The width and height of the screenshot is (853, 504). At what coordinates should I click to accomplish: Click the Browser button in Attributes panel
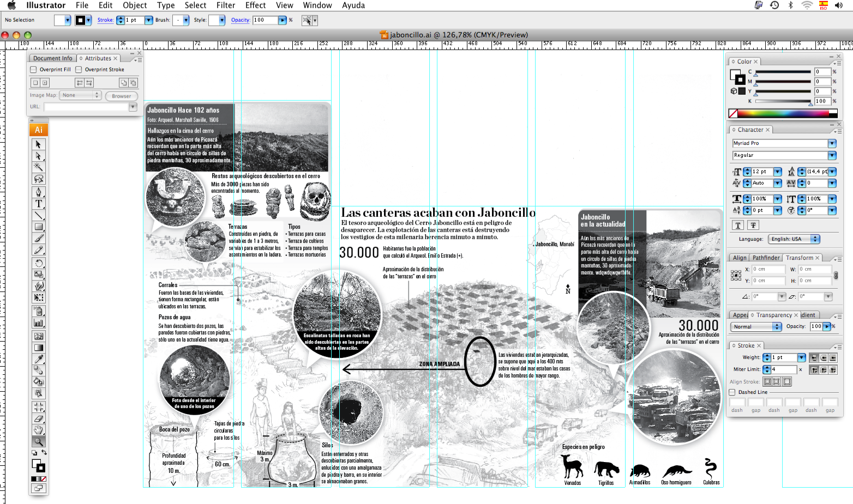pyautogui.click(x=121, y=96)
